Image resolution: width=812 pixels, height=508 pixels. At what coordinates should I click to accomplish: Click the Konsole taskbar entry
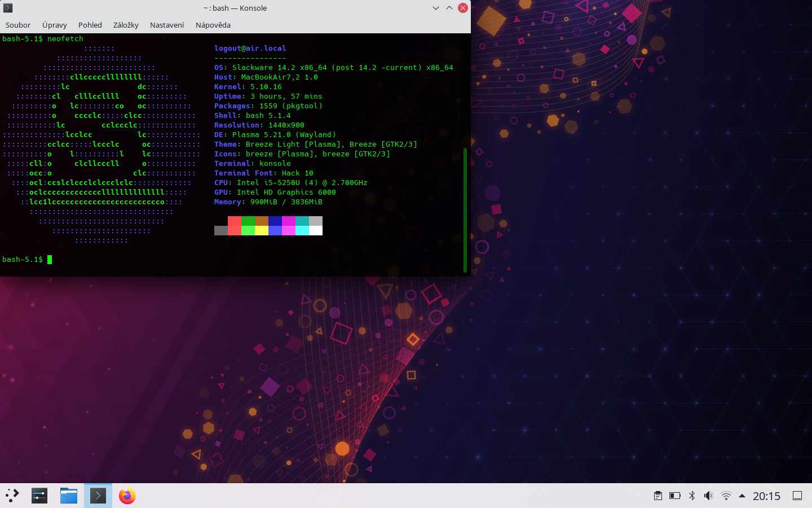[98, 496]
